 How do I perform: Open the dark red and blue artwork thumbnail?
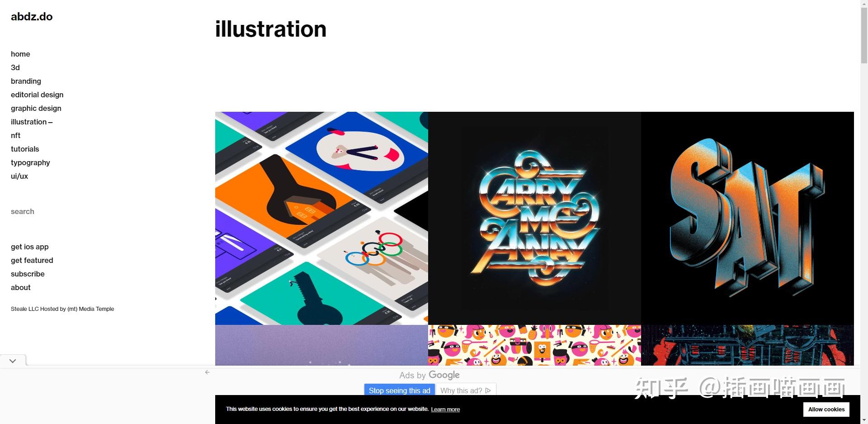pos(747,345)
